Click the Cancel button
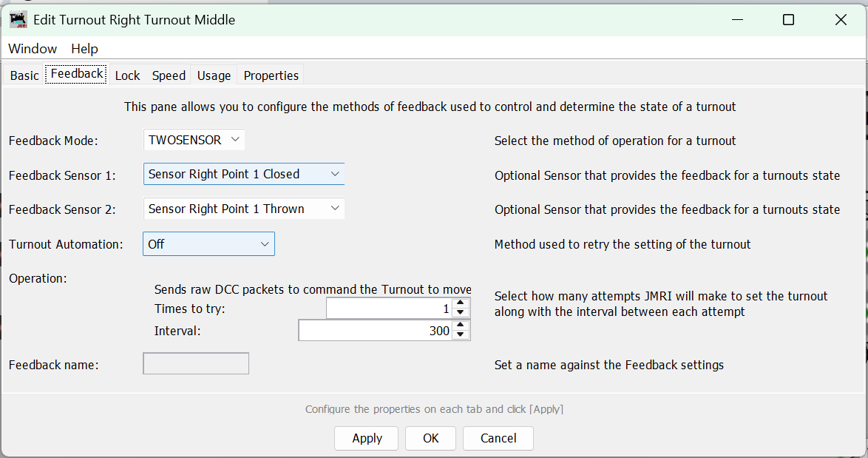The width and height of the screenshot is (868, 458). click(498, 438)
